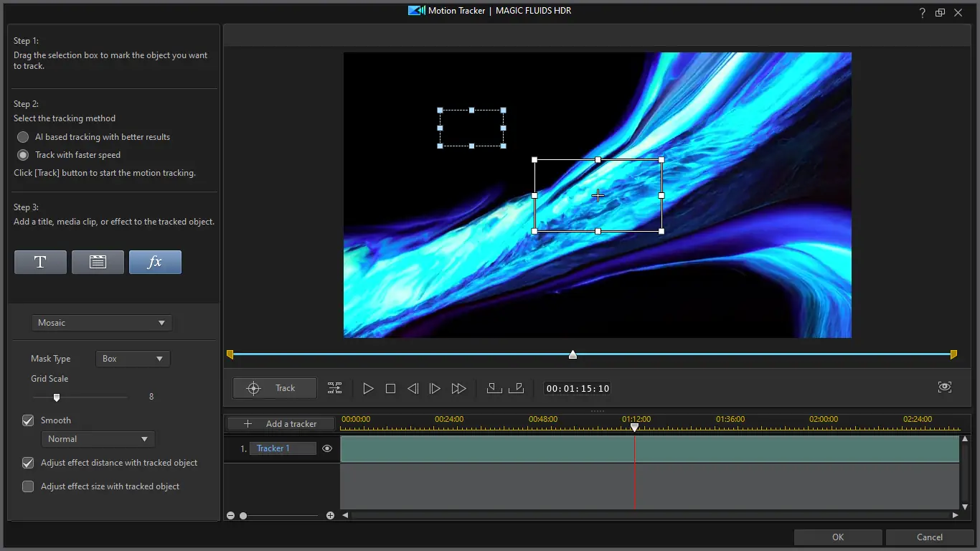Click the Track button

[x=275, y=388]
